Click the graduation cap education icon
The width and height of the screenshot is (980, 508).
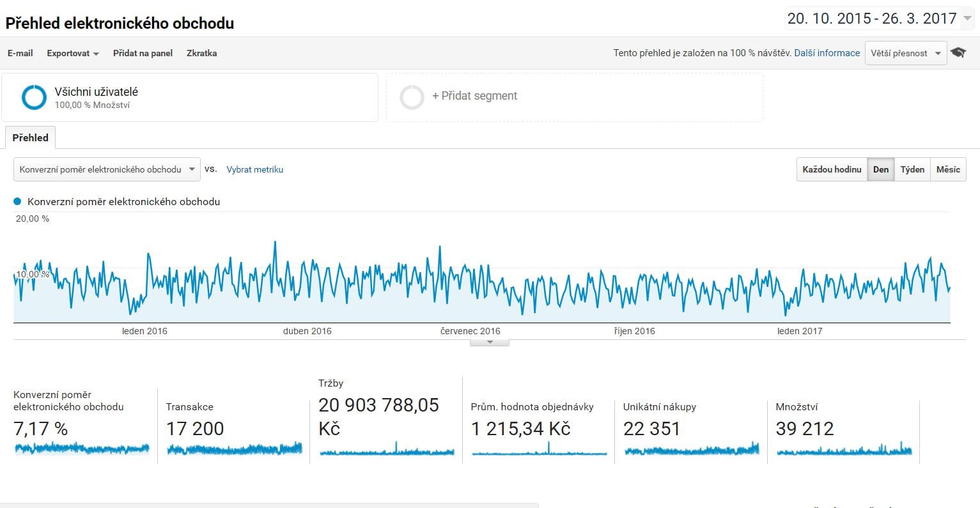click(x=958, y=53)
